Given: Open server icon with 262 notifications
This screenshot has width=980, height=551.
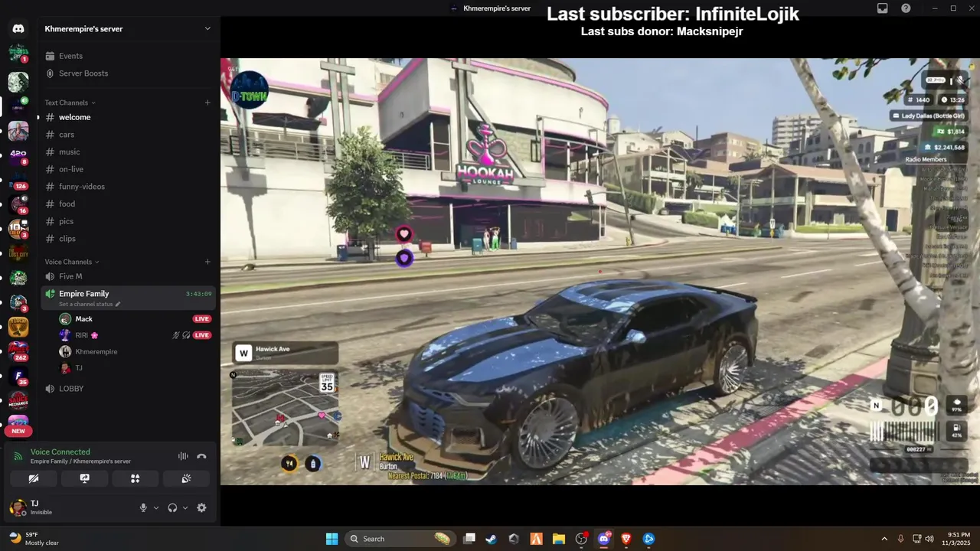Looking at the screenshot, I should click(x=18, y=351).
